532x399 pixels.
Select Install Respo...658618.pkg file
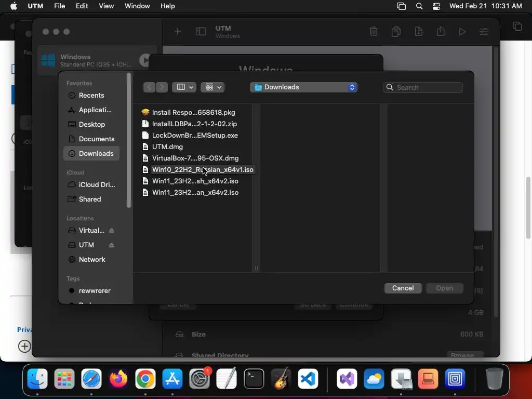click(193, 113)
